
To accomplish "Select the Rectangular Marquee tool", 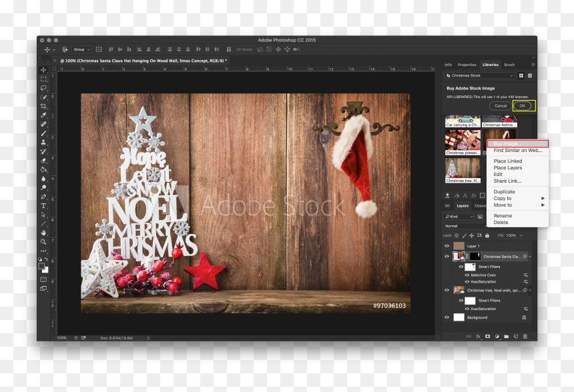I will pyautogui.click(x=43, y=79).
